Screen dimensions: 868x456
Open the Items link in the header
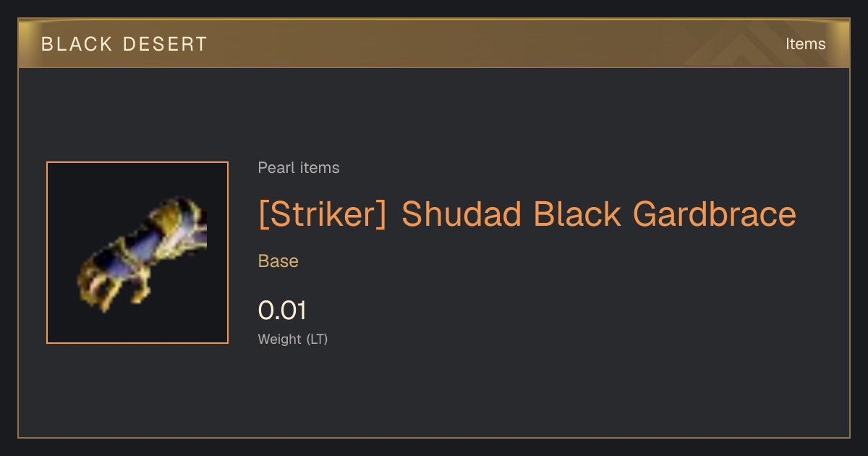point(805,44)
